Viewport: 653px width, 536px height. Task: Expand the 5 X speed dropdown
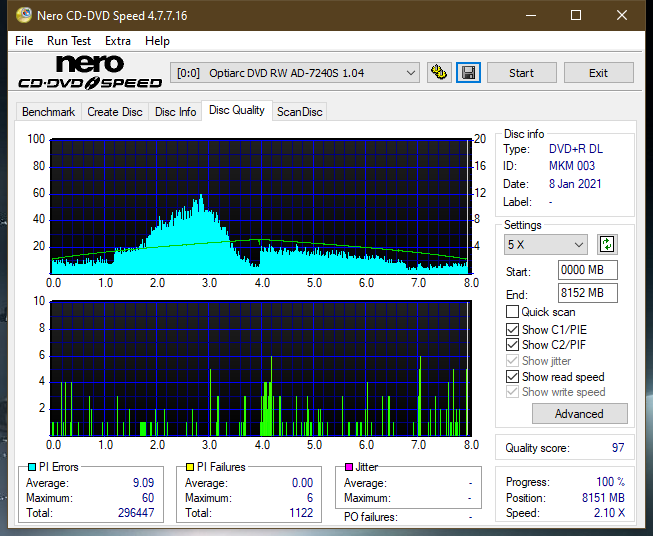(x=546, y=244)
